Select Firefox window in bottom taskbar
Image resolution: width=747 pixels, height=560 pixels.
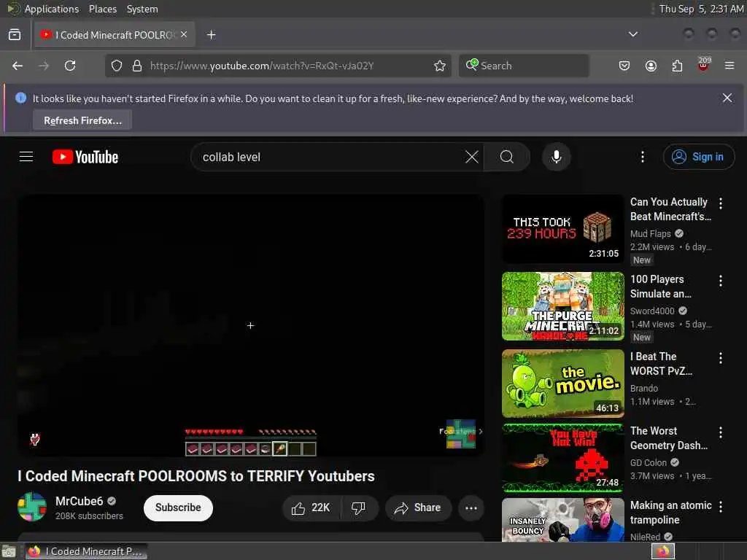[x=86, y=551]
